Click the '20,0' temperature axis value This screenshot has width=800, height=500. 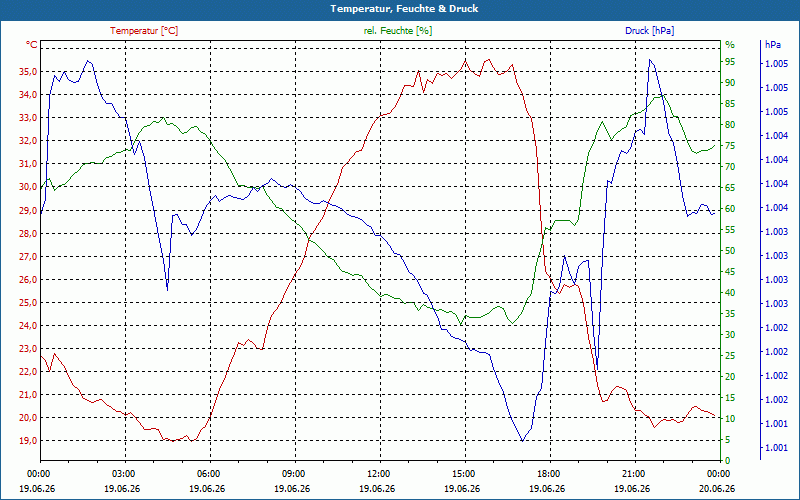click(x=28, y=417)
